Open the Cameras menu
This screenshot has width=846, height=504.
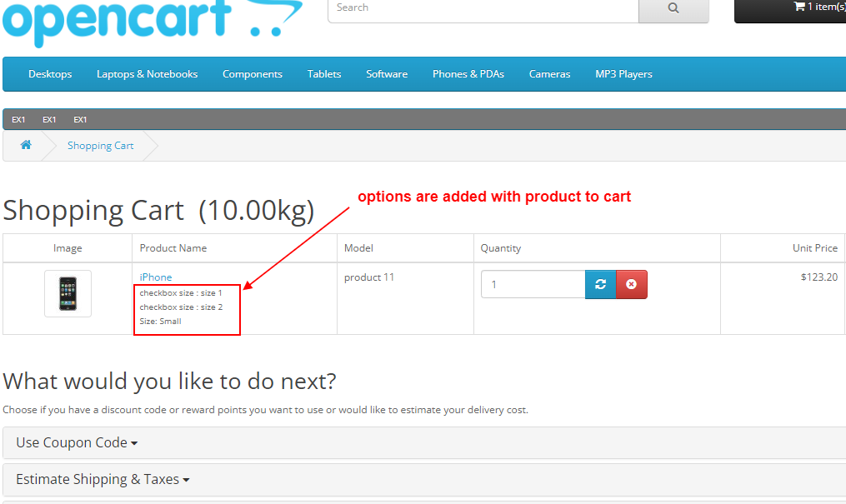click(x=548, y=74)
